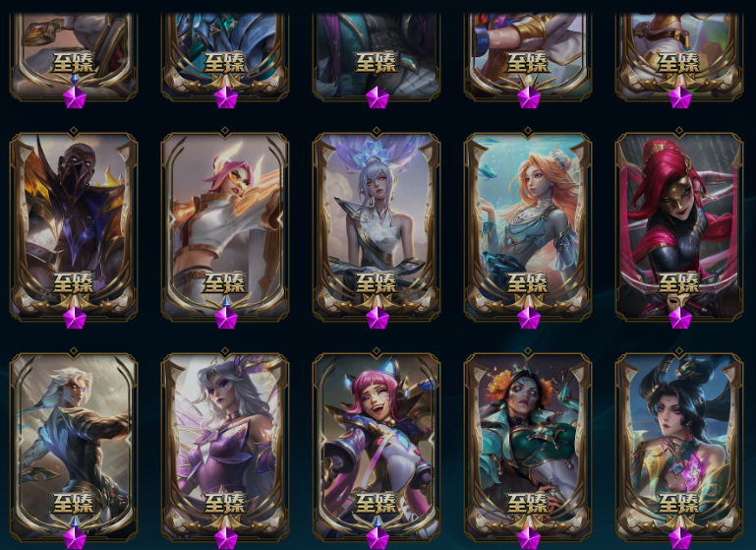Select the purple fairy-winged gray-haired woman card
Screen dimensions: 756x550
(x=225, y=447)
